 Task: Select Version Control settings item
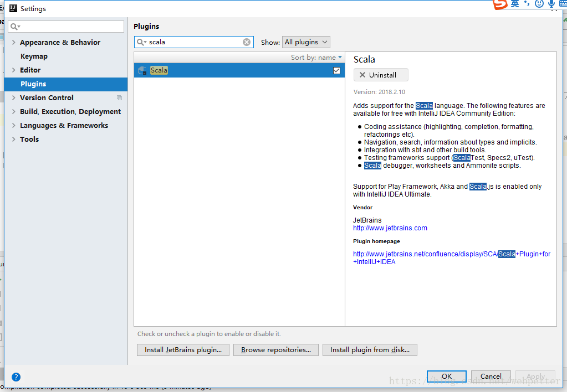[x=47, y=98]
